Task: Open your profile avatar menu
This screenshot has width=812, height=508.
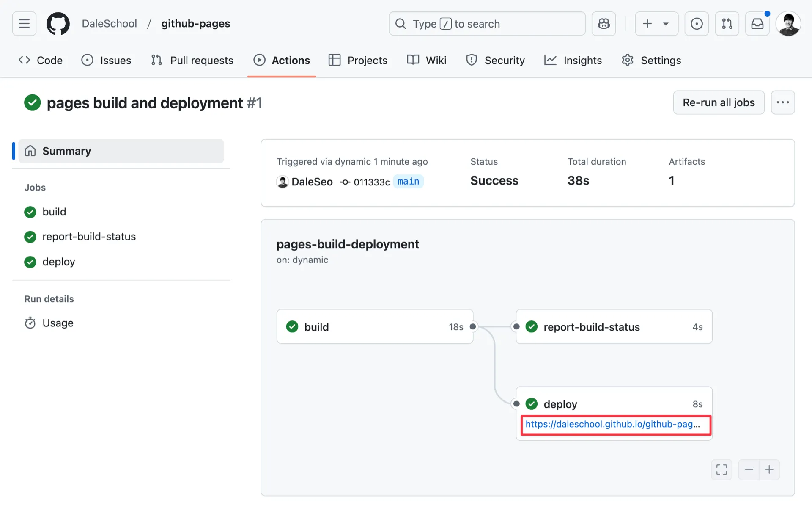Action: [x=788, y=24]
